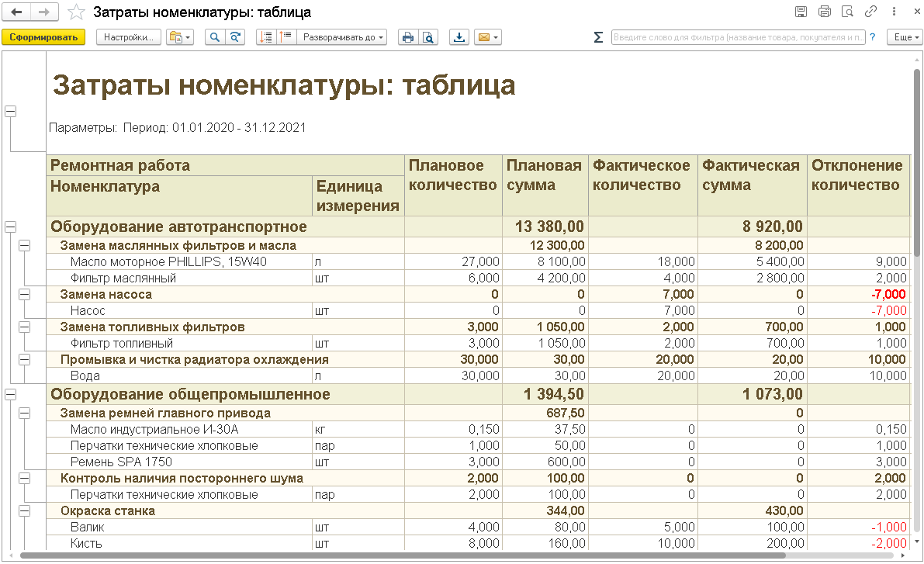Click the scroll down arrow
The image size is (924, 564).
(x=917, y=541)
